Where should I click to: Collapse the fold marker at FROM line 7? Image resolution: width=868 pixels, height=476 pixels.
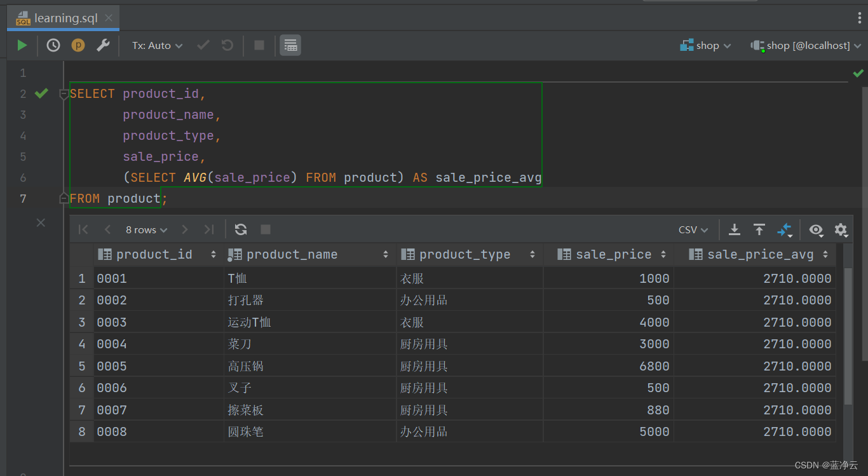[x=64, y=198]
